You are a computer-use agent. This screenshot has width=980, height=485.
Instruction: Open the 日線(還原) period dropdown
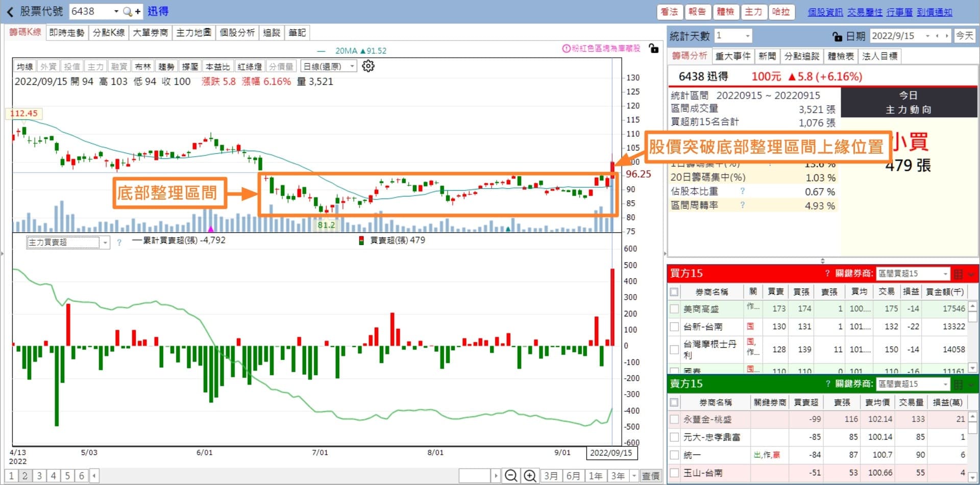pyautogui.click(x=352, y=66)
